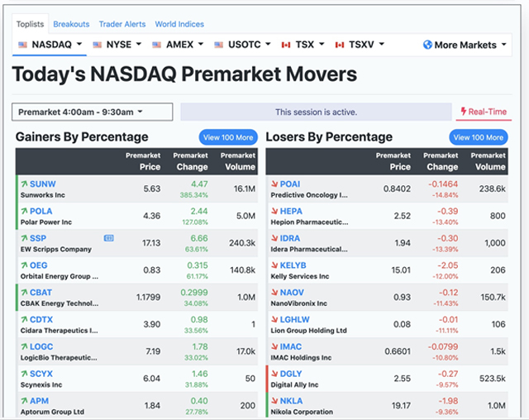Click View 100 More under Losers
Viewport: 529px width, 420px height.
(x=478, y=137)
